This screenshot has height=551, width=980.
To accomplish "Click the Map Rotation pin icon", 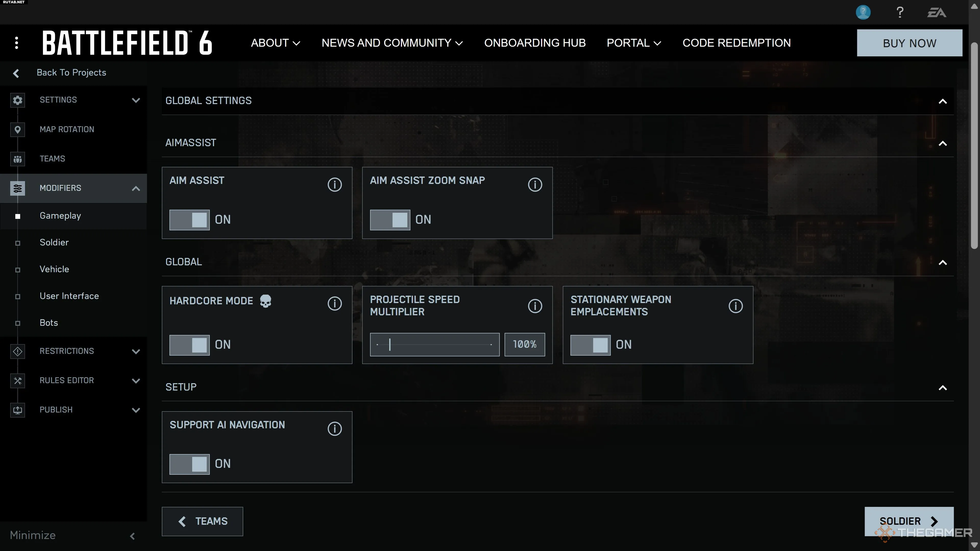I will click(x=18, y=130).
